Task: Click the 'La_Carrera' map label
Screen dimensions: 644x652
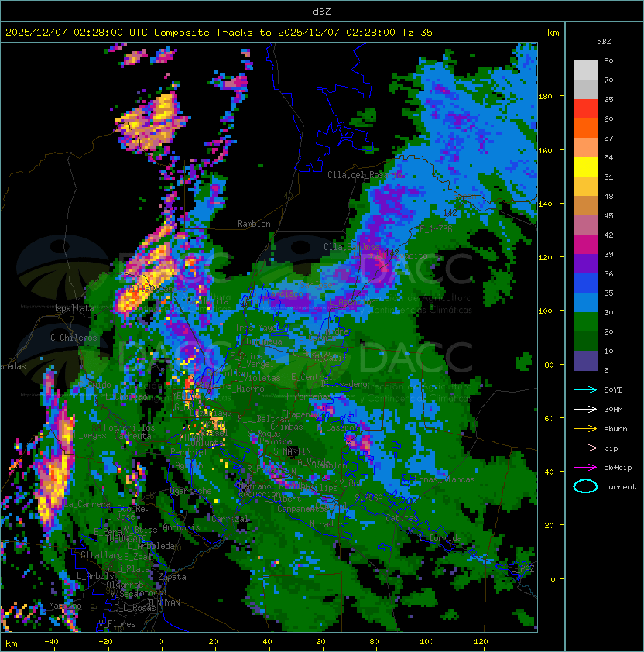Action: coord(87,504)
